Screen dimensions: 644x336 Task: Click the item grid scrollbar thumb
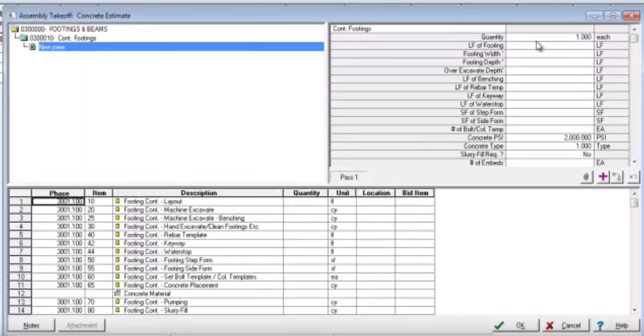pos(634,203)
